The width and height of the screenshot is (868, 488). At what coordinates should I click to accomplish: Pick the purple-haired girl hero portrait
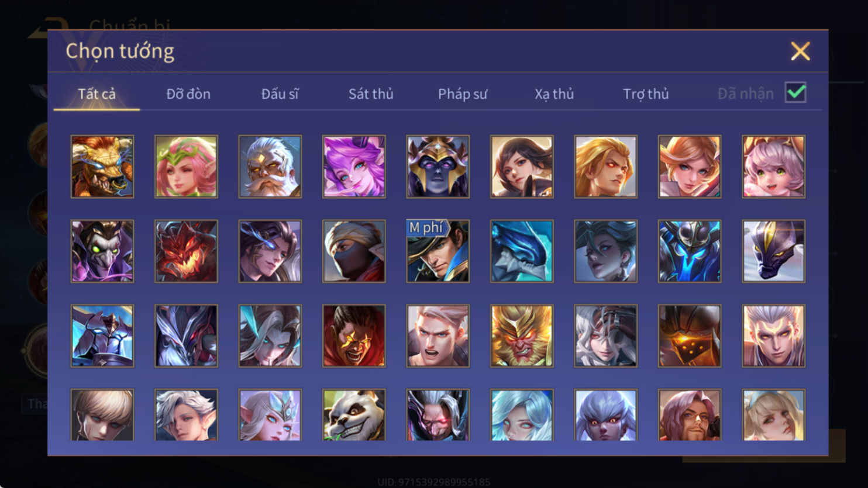click(x=354, y=167)
